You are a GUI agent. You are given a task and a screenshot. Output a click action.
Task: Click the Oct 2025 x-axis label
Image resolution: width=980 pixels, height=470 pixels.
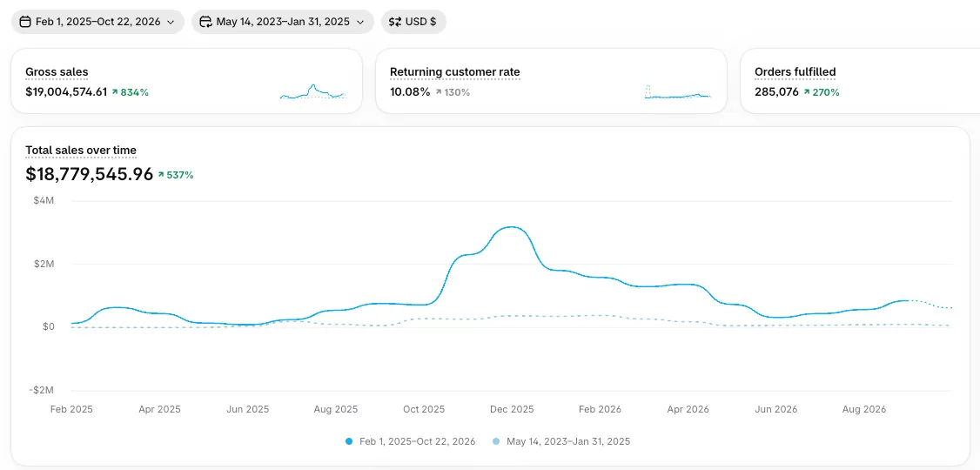(x=424, y=409)
